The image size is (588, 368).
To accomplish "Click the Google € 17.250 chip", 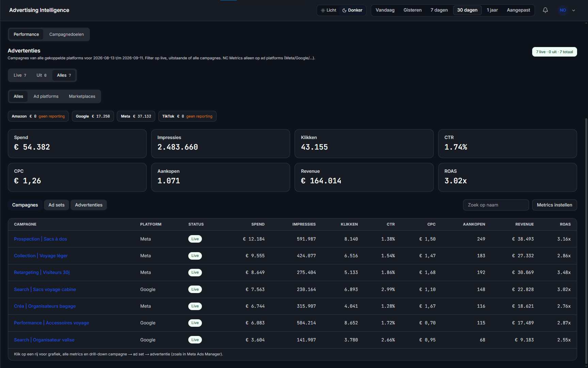I will 93,116.
